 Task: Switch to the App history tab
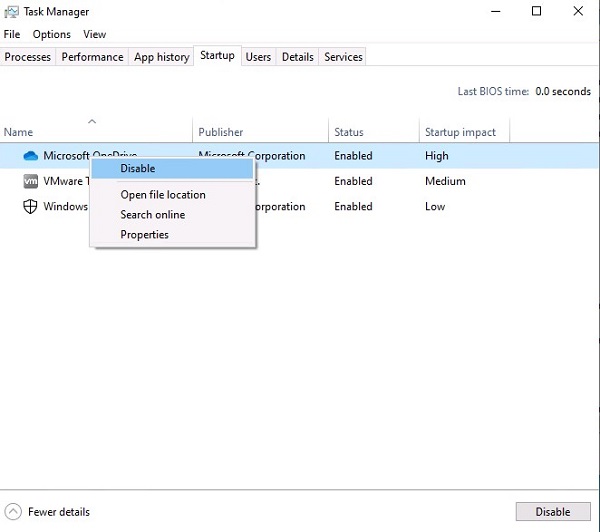pyautogui.click(x=161, y=57)
